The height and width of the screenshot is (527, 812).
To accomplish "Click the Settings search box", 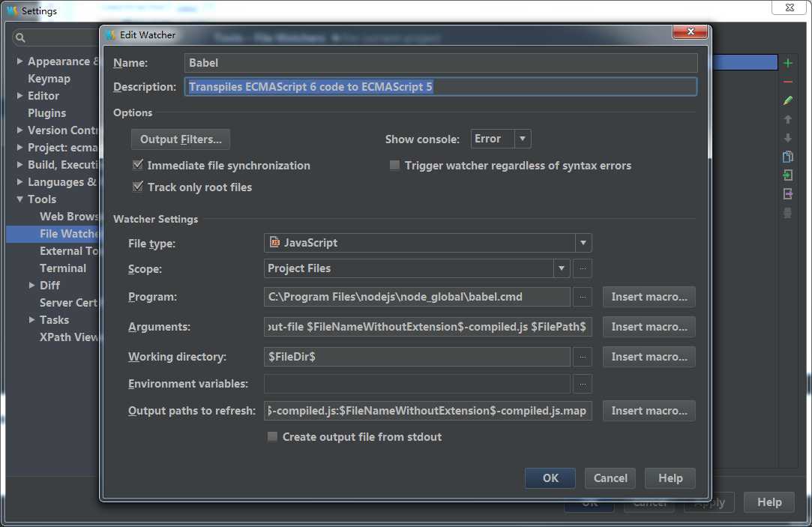I will coord(56,37).
